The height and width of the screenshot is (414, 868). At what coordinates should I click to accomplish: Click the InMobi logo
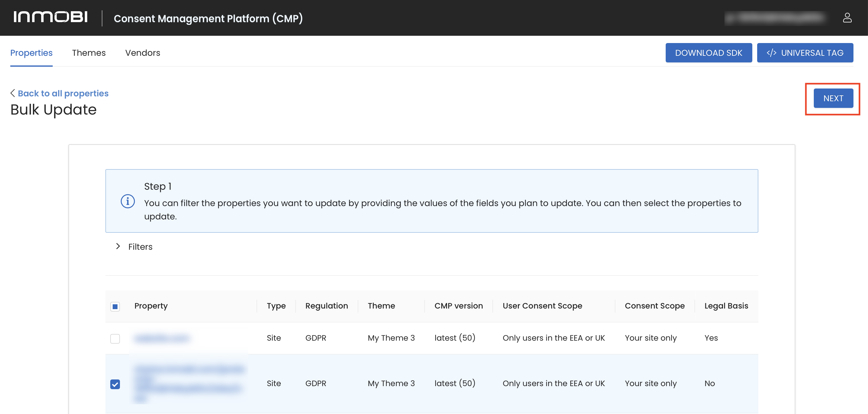click(x=51, y=17)
